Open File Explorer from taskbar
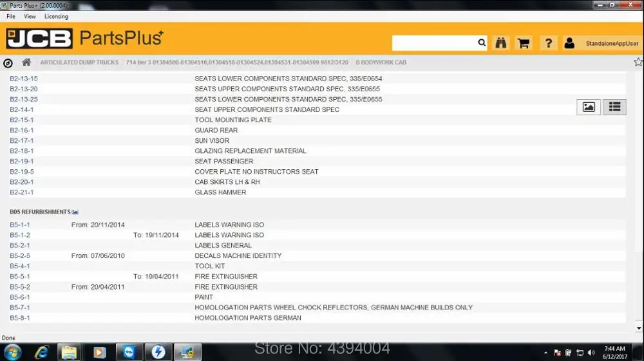Image resolution: width=644 pixels, height=361 pixels. (x=69, y=352)
